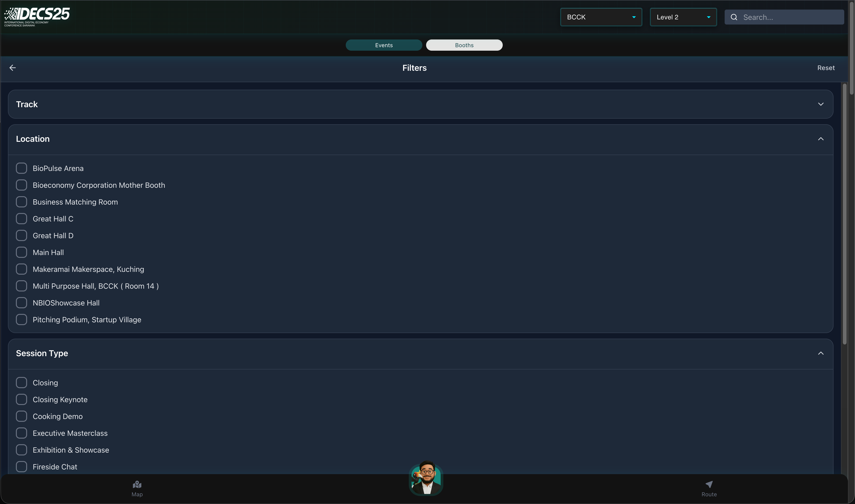This screenshot has width=855, height=504.
Task: Click the IDECS25 logo
Action: [37, 17]
